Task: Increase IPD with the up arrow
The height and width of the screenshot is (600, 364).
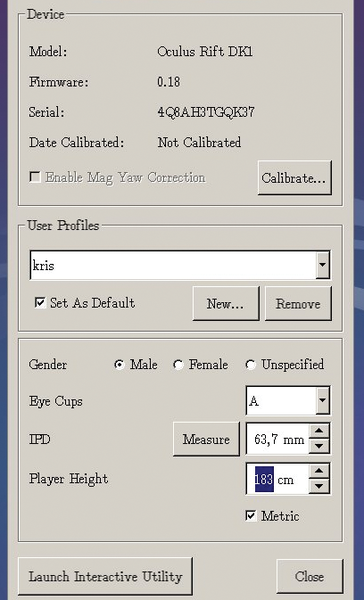Action: 319,431
